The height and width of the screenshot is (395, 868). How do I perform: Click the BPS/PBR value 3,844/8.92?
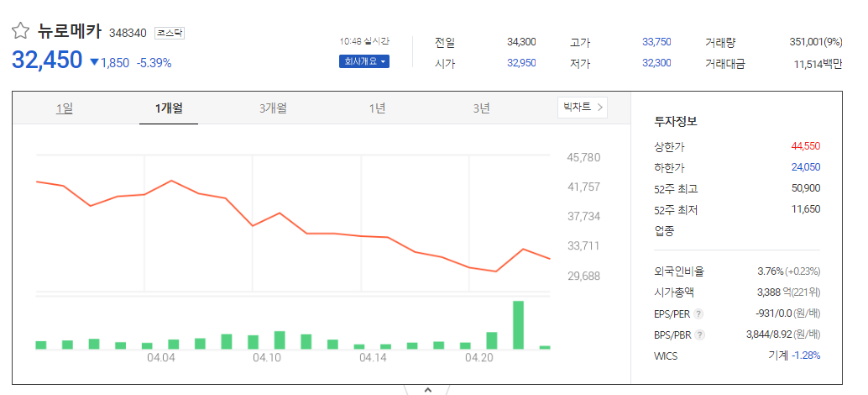(770, 334)
